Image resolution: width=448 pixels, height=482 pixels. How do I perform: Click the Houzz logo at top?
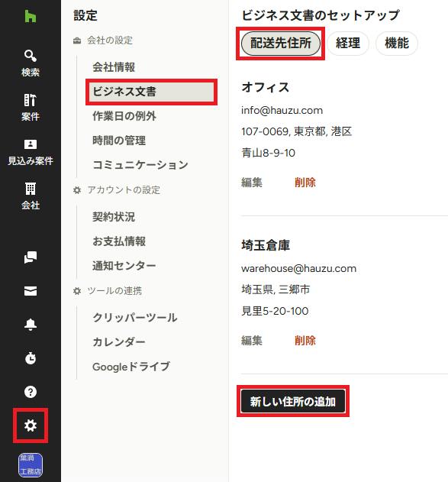click(31, 16)
